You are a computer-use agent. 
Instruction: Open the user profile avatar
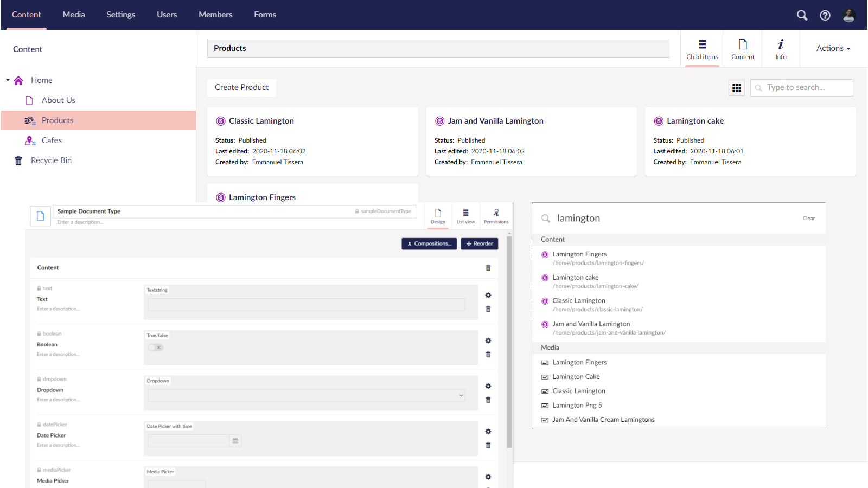pos(848,15)
